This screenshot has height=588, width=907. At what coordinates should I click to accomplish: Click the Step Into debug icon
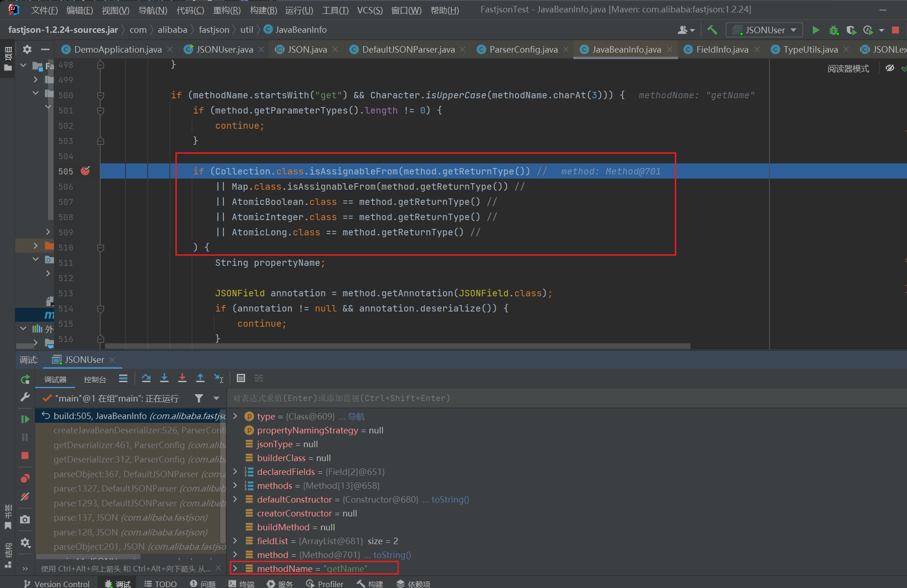tap(164, 378)
